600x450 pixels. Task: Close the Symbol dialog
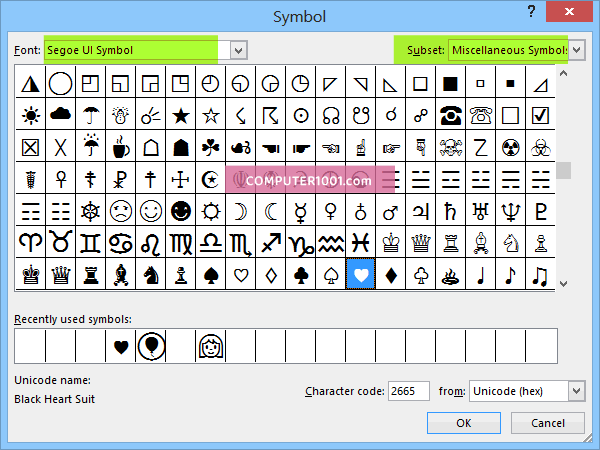pos(569,11)
